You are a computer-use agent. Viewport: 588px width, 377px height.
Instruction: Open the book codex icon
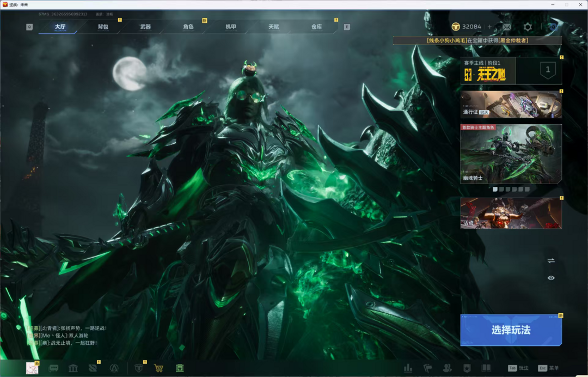tap(486, 368)
